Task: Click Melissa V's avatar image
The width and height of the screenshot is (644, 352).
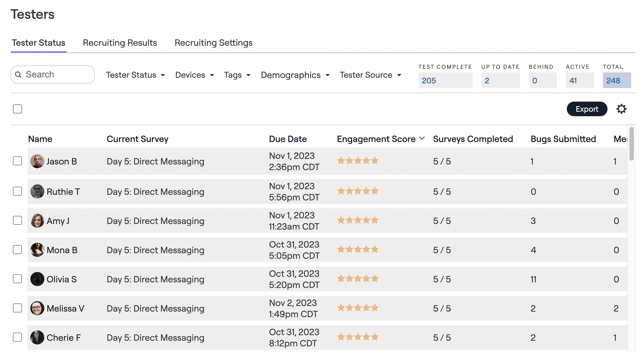Action: pyautogui.click(x=37, y=308)
